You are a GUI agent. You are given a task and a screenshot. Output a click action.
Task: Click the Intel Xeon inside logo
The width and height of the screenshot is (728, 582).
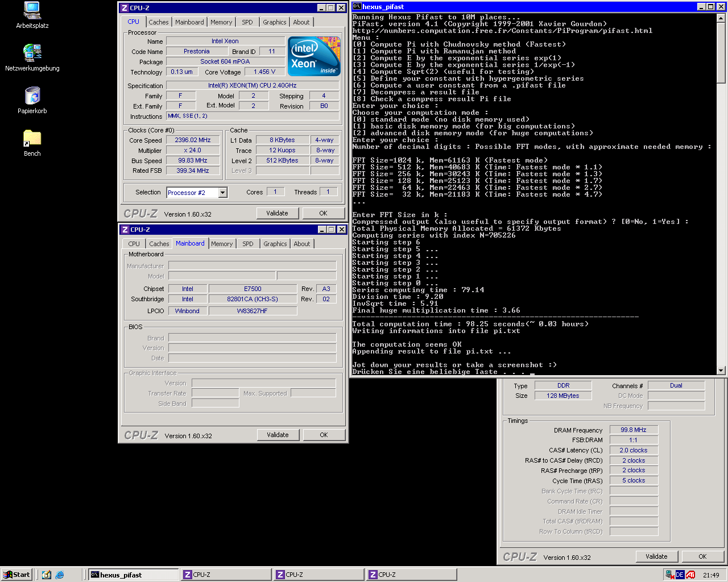pos(314,56)
